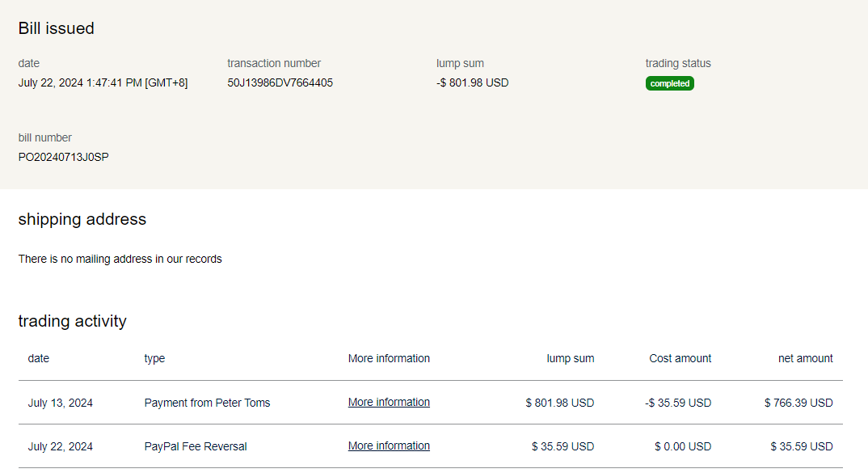This screenshot has width=868, height=473.
Task: Click the shipping address heading
Action: [82, 219]
